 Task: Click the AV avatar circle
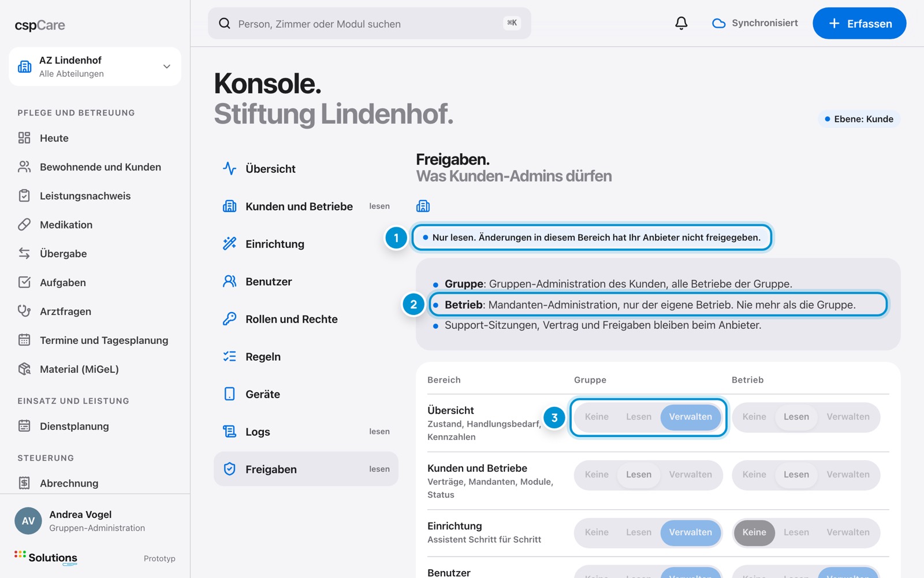28,521
